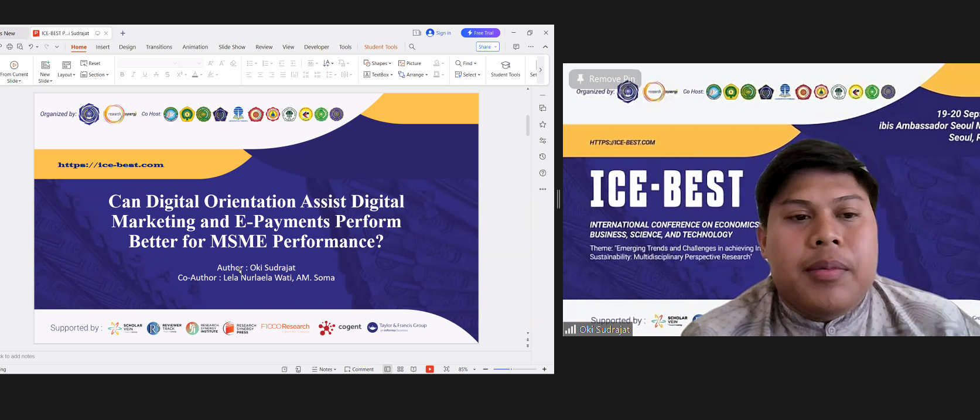Apply text shadow formatting

tap(168, 75)
